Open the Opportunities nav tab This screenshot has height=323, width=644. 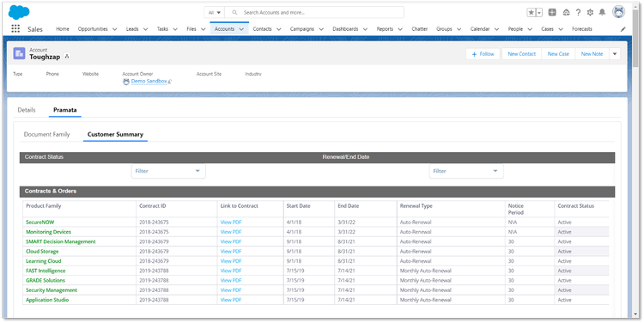(93, 29)
